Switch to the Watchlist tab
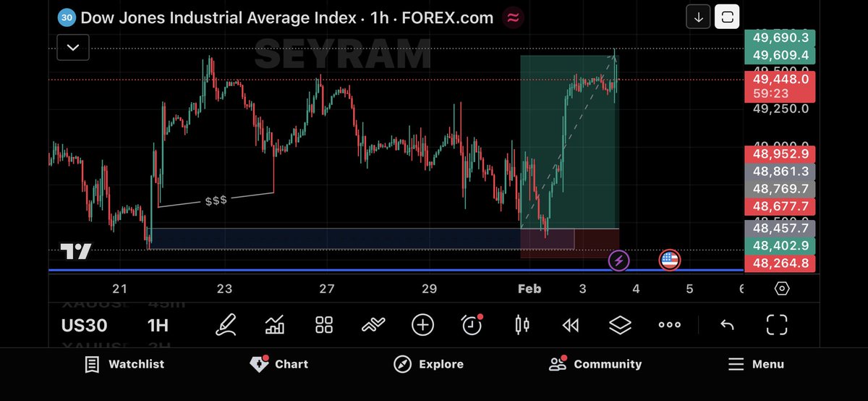Screen dimensions: 868x401 (124, 364)
